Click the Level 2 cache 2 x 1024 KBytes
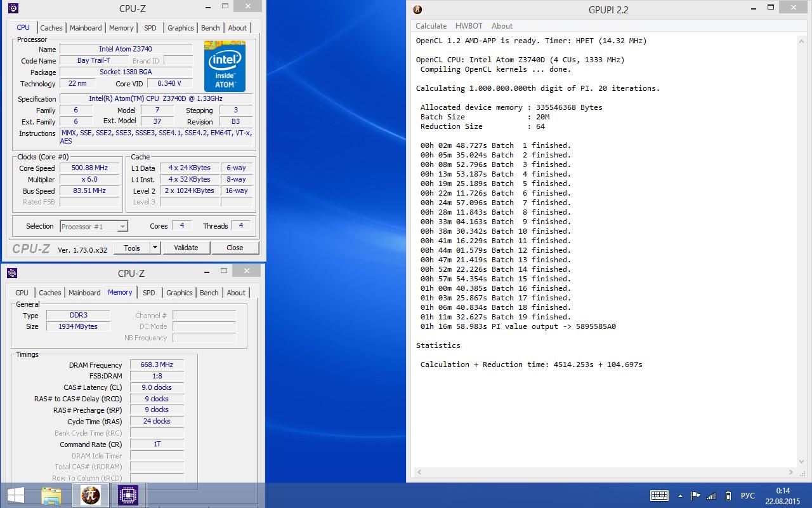Viewport: 812px width, 508px height. (x=188, y=191)
